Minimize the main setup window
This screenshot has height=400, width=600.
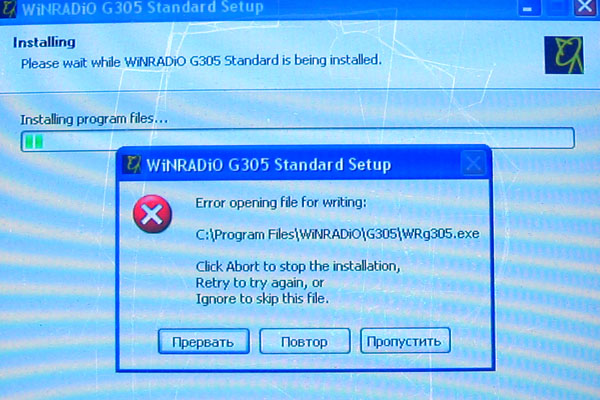[x=529, y=8]
